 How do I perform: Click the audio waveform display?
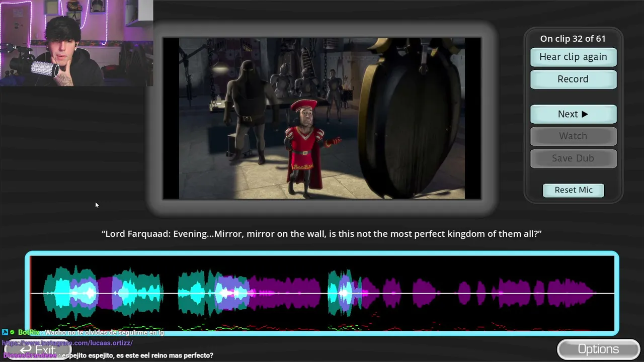coord(322,293)
